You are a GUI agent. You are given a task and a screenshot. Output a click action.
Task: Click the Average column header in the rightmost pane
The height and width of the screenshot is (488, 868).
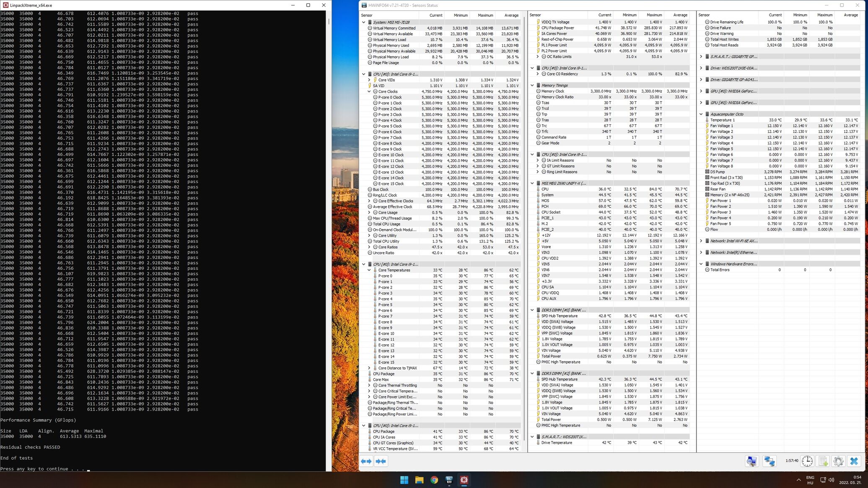(x=848, y=15)
